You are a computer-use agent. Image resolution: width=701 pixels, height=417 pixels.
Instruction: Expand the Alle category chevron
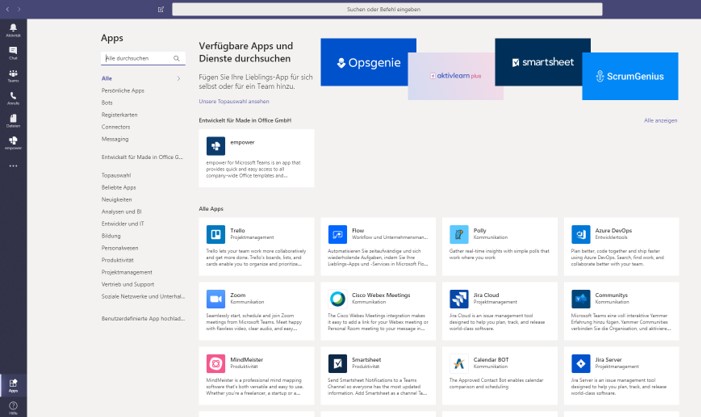point(179,78)
